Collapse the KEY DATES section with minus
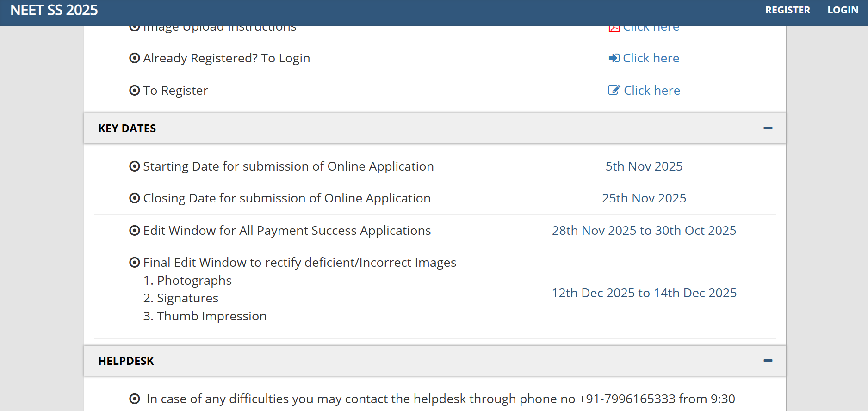 (768, 128)
